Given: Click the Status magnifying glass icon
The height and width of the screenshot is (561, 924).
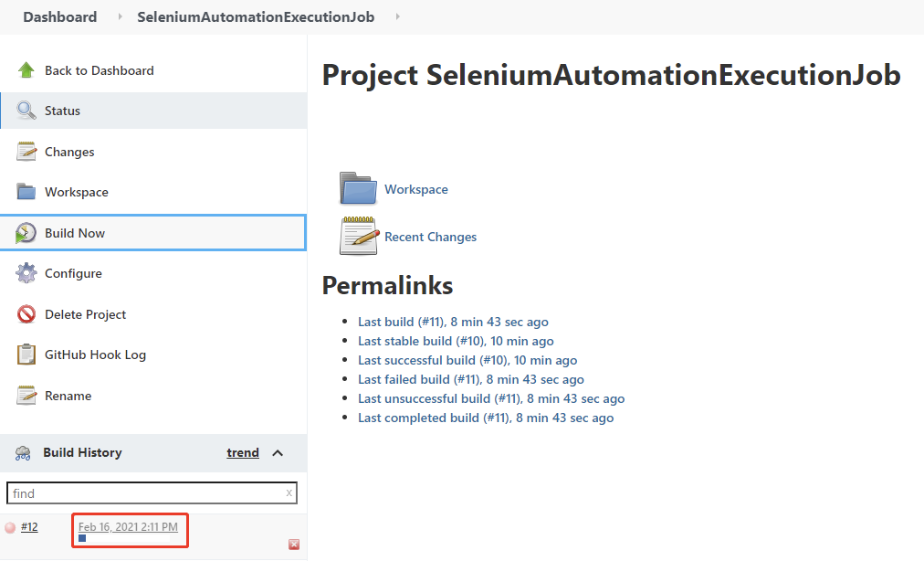Looking at the screenshot, I should point(26,111).
